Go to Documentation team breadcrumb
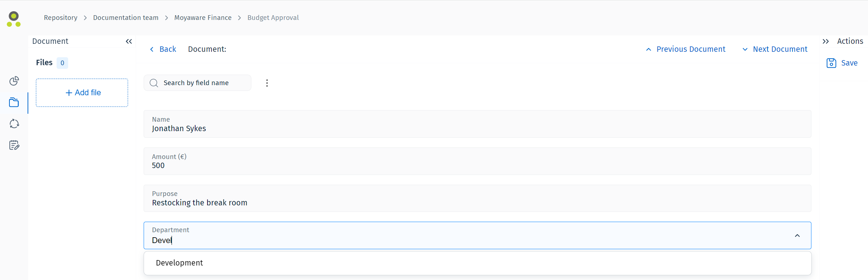Screen dimensions: 868x280 click(x=126, y=18)
